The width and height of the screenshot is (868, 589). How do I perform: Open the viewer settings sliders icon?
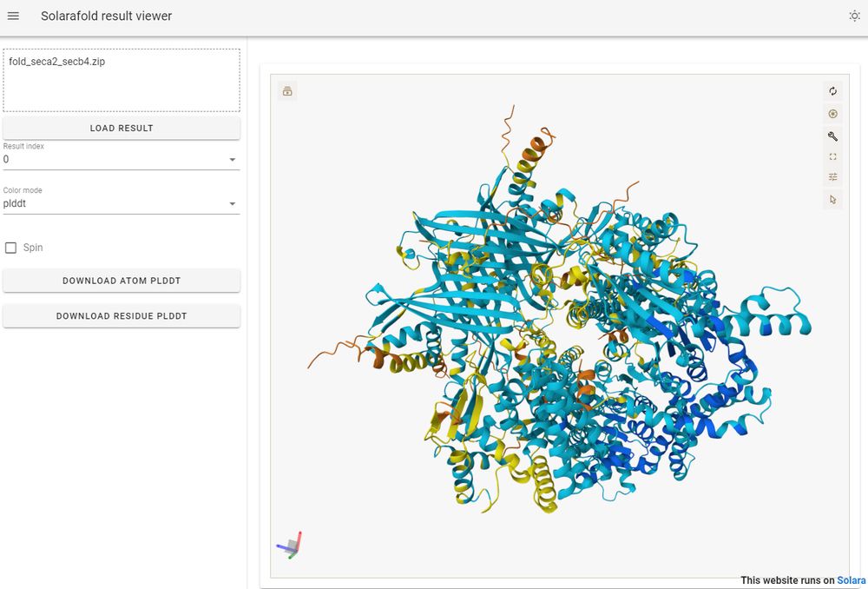(832, 177)
